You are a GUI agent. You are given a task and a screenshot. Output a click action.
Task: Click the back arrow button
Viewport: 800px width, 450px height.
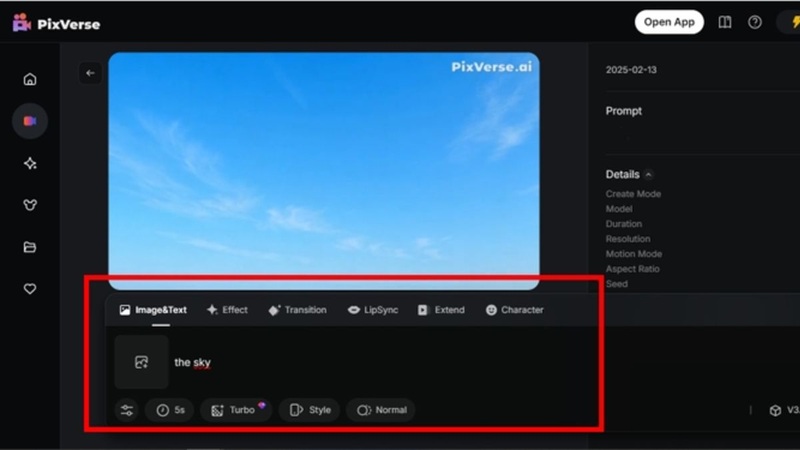(90, 73)
